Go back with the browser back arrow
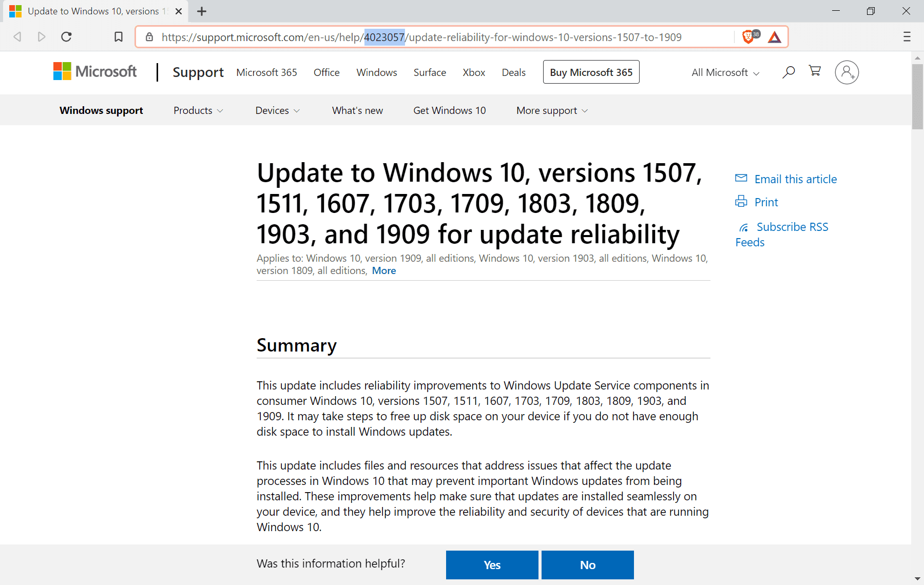The image size is (924, 585). tap(17, 37)
